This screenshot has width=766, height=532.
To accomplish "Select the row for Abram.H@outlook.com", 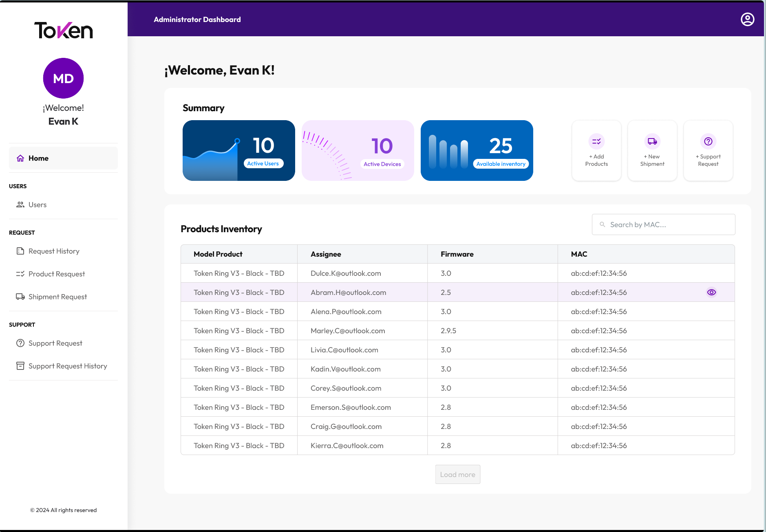I will click(362, 292).
